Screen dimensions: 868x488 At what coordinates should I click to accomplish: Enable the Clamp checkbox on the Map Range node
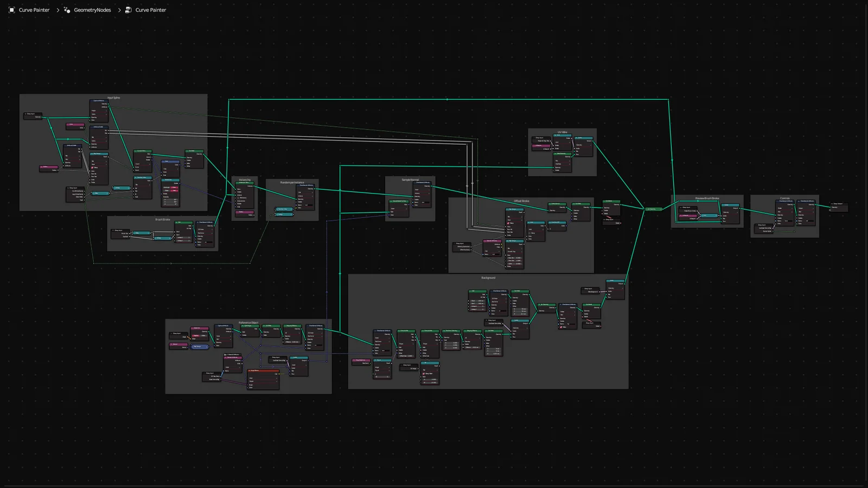pos(92,168)
